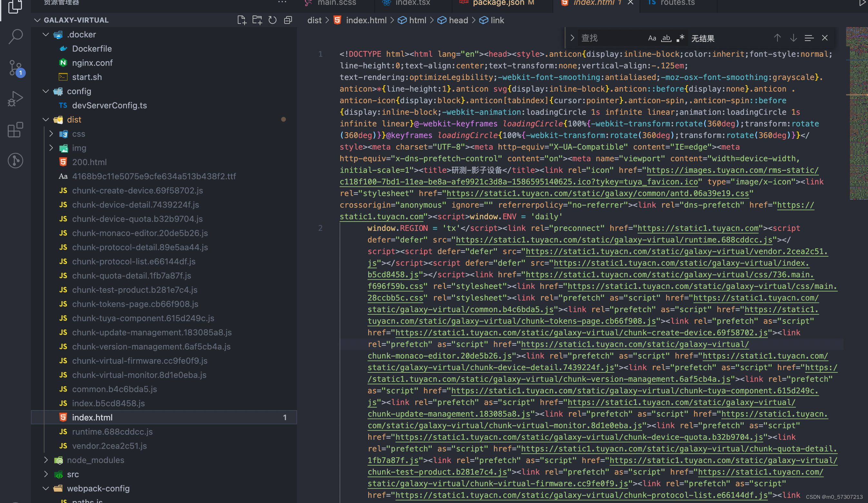The height and width of the screenshot is (503, 868).
Task: Expand the css folder
Action: pos(51,134)
